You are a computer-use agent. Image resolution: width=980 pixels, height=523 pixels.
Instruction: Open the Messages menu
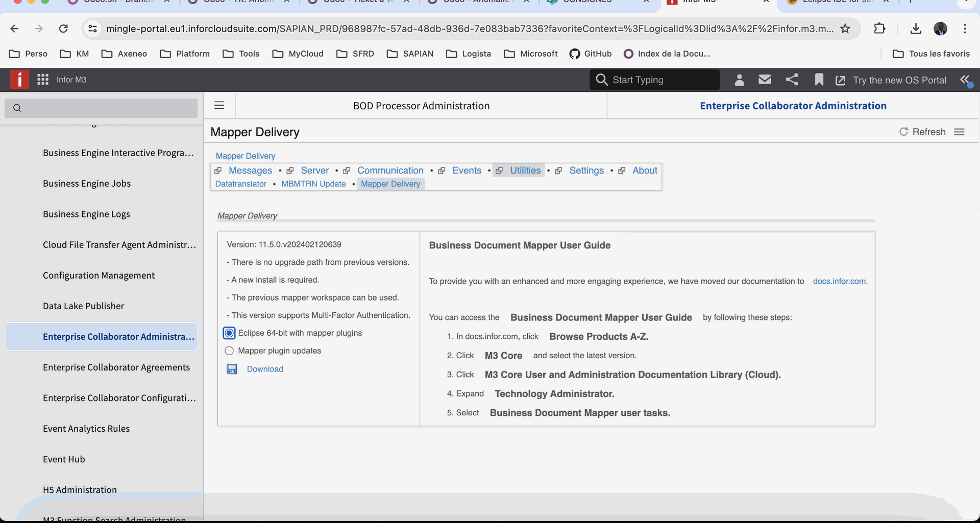tap(250, 170)
